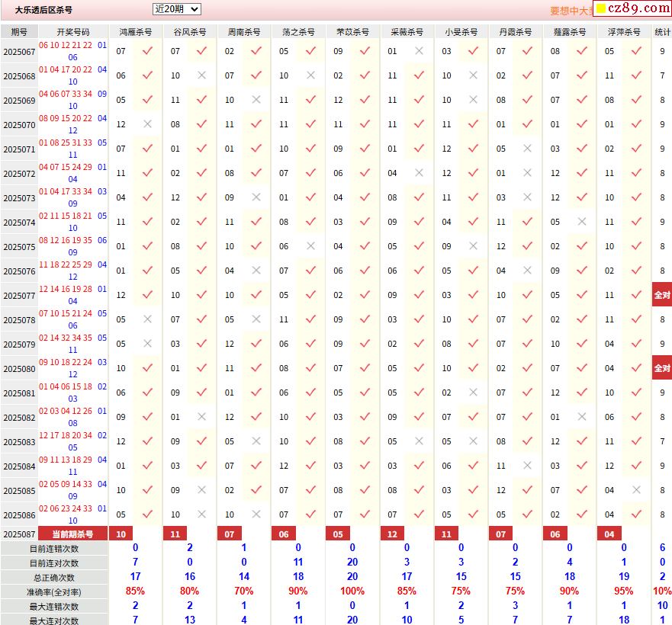Click the 70% accuracy value under 周南杀号

click(x=244, y=591)
